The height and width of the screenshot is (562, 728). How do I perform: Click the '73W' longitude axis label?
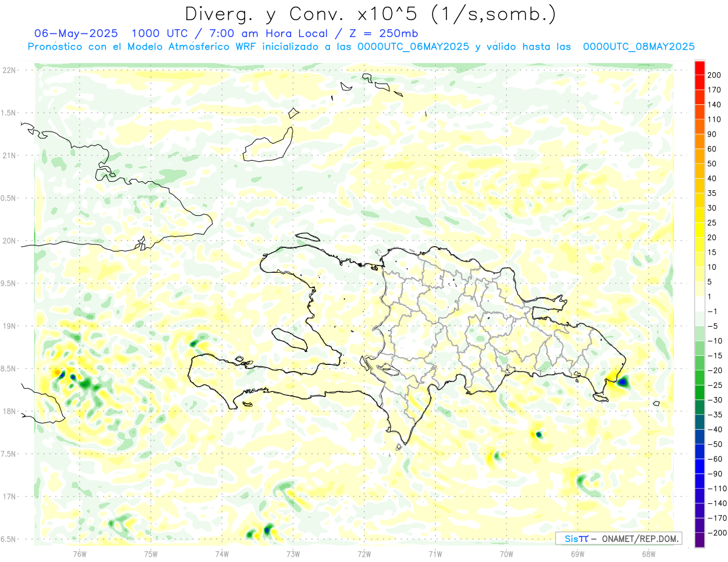pos(293,554)
